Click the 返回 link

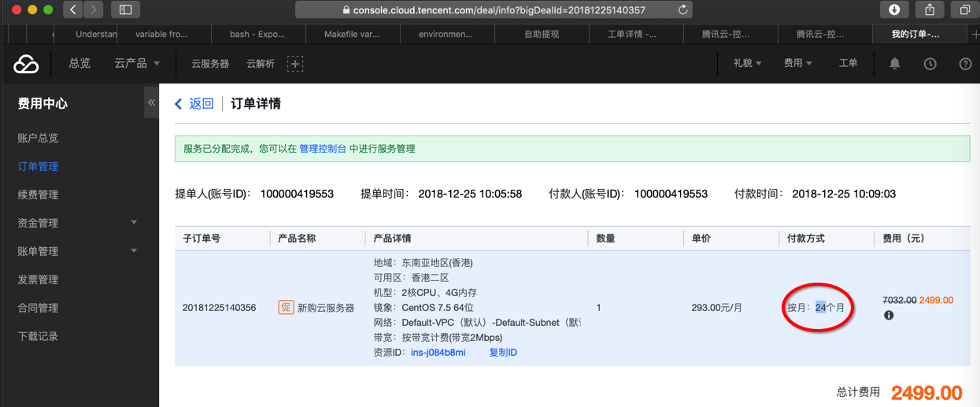[x=202, y=104]
